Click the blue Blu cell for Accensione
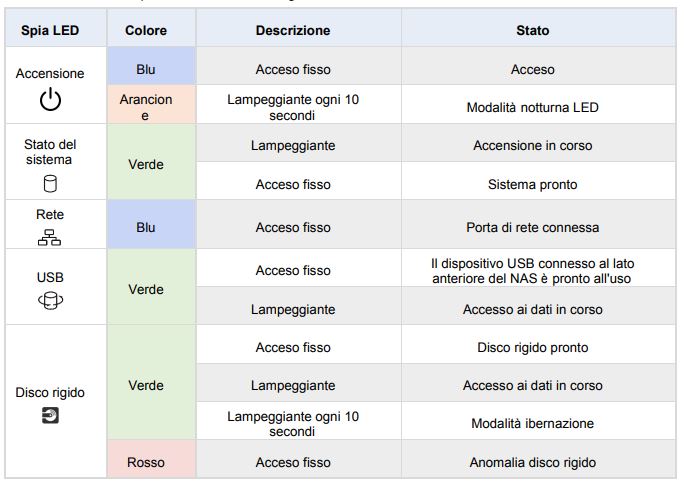 pos(146,70)
